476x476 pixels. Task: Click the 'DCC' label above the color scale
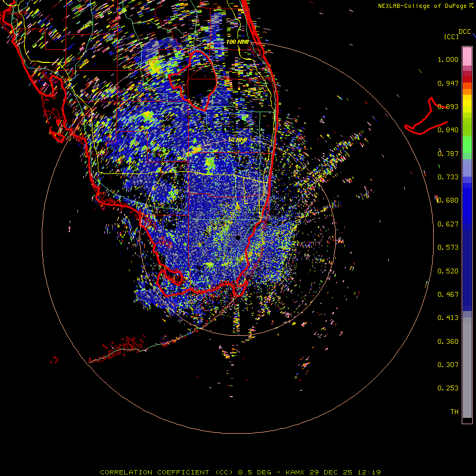(x=465, y=32)
